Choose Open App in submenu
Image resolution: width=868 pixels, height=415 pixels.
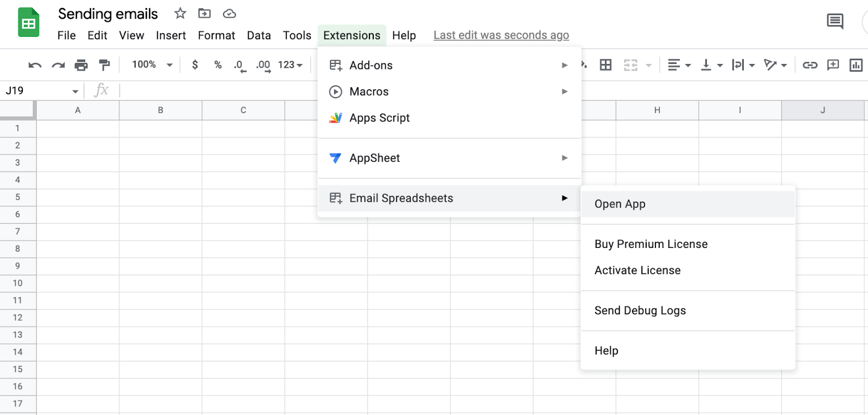[x=688, y=204]
